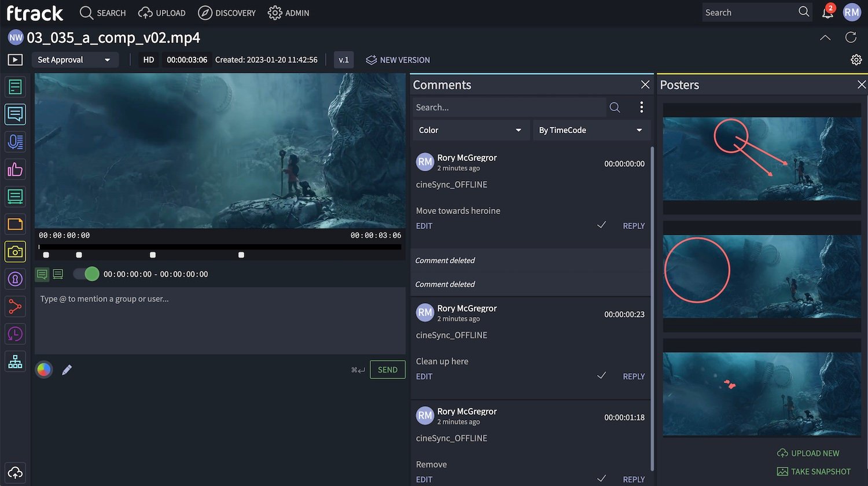Open the share node-link panel

[x=15, y=307]
